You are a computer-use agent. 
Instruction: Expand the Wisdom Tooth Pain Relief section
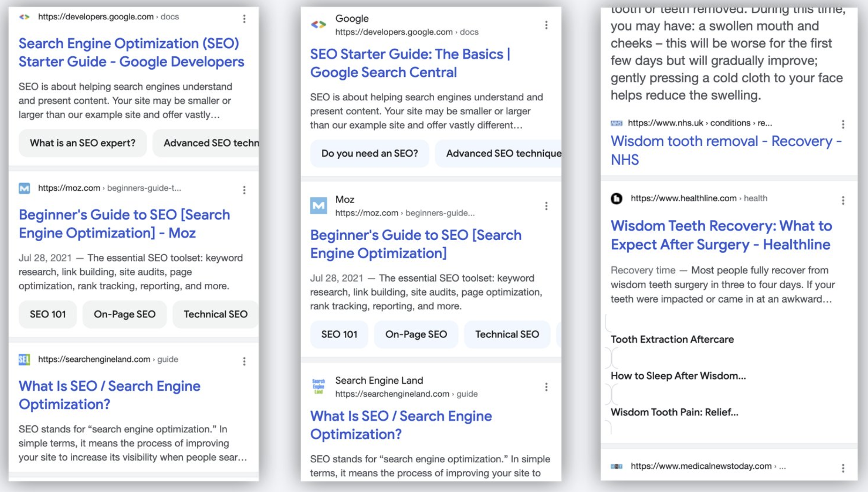675,412
